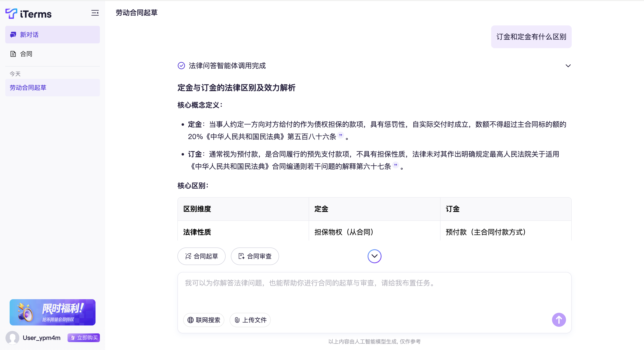Click the iTerms logo

pos(28,14)
